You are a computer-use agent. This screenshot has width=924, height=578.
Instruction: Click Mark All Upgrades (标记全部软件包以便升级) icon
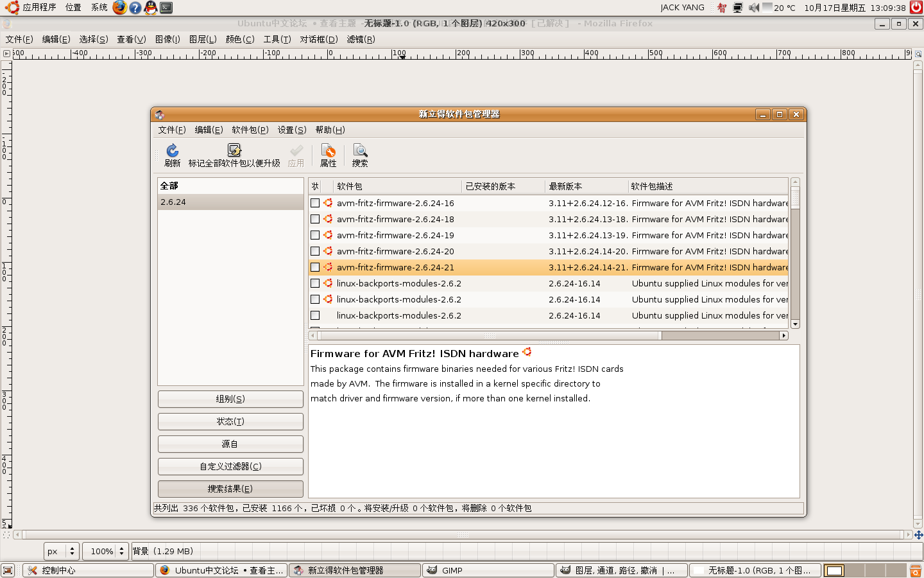point(234,150)
